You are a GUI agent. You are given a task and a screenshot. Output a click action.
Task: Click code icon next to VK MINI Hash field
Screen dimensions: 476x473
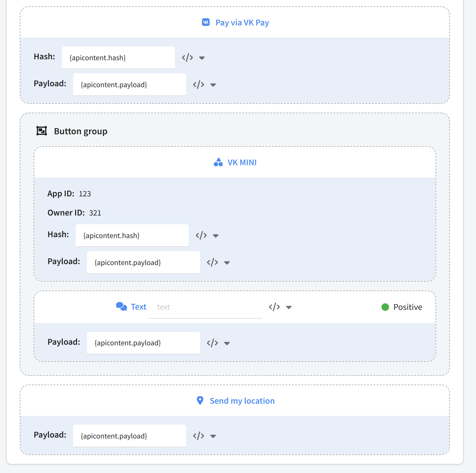[x=201, y=236]
